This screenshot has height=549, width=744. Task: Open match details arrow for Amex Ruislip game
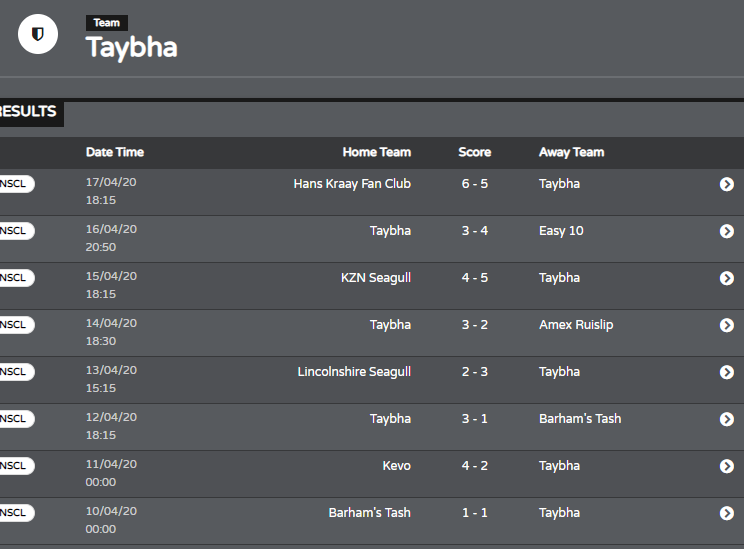(726, 325)
